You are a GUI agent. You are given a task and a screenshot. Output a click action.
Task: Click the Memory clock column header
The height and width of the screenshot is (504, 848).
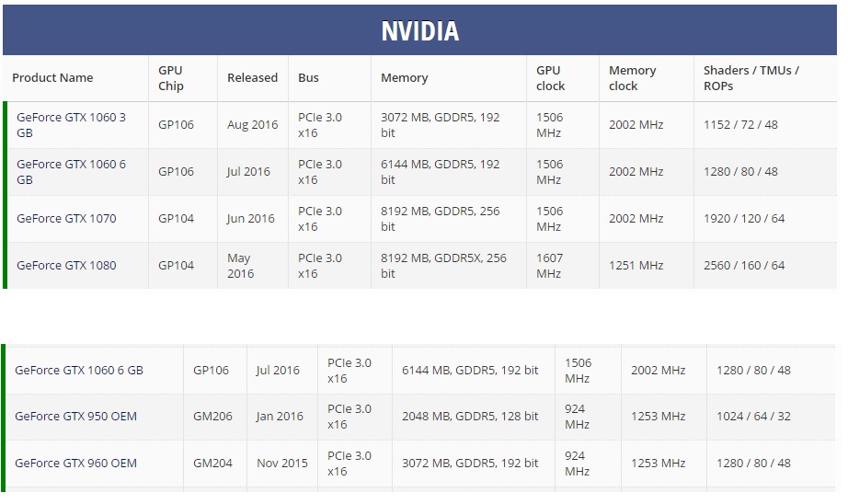coord(632,78)
